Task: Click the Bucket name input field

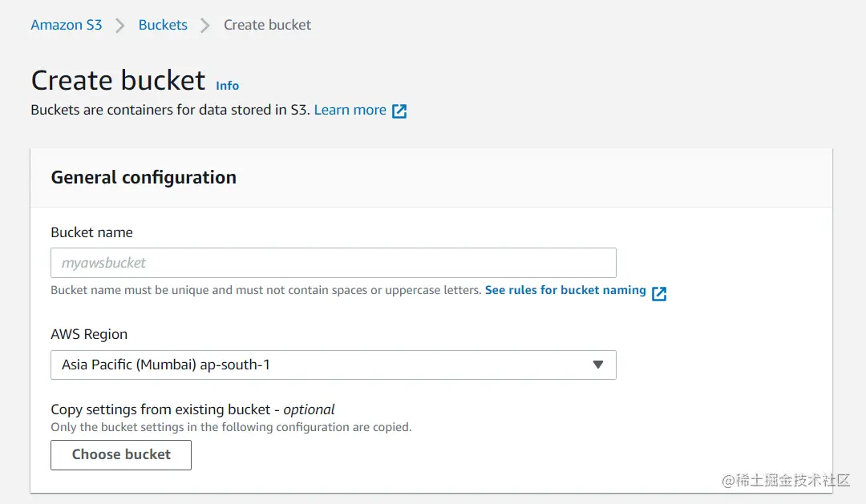Action: pyautogui.click(x=333, y=263)
